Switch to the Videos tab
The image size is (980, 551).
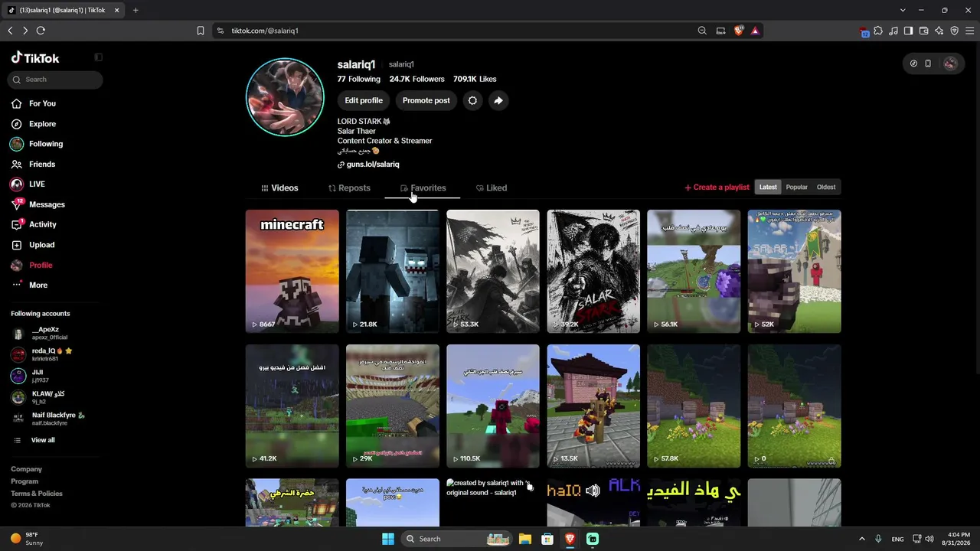point(279,188)
